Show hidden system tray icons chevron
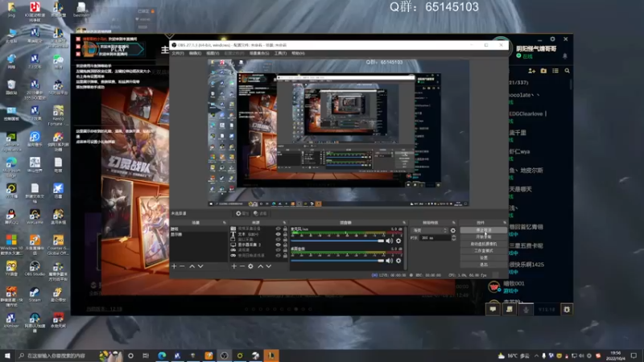The image size is (644, 362). pyautogui.click(x=536, y=356)
